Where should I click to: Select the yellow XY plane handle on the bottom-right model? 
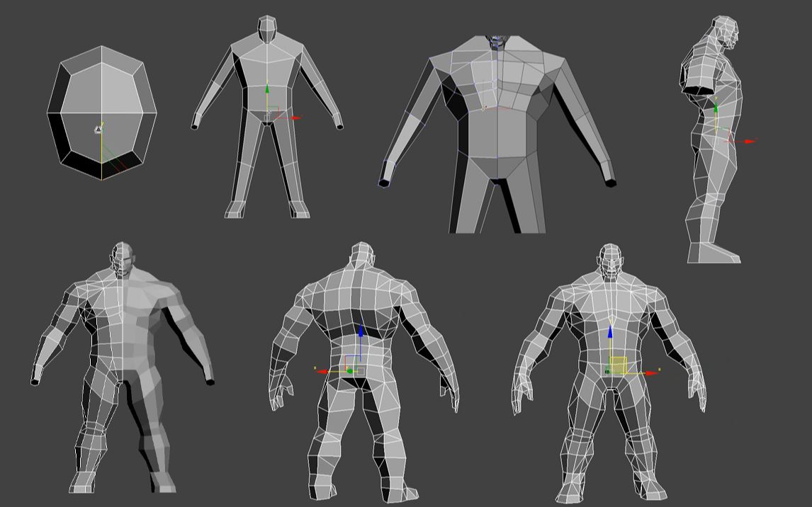(618, 364)
